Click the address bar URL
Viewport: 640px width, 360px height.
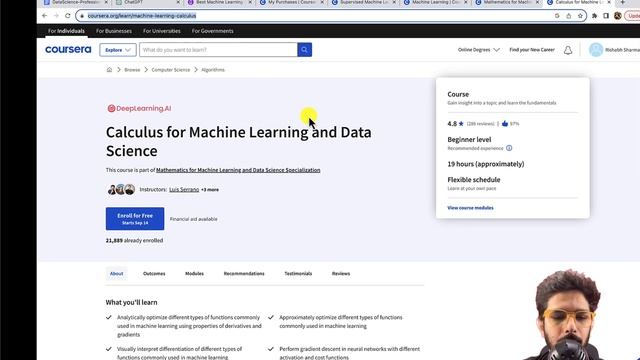pos(142,16)
